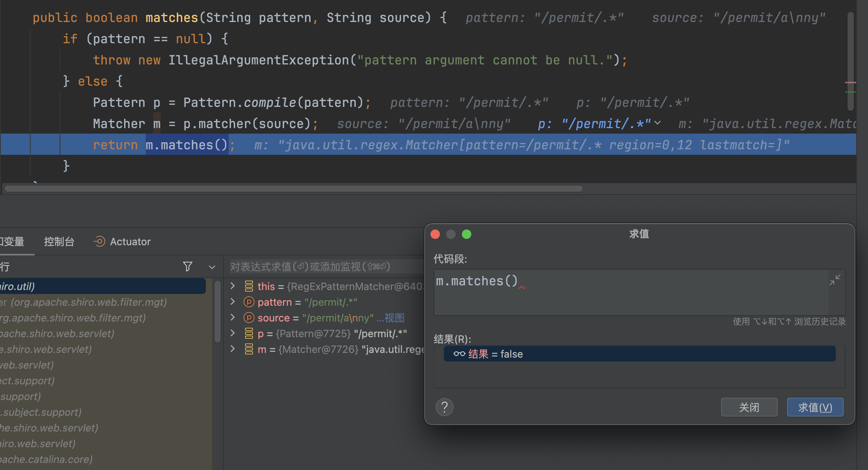The image size is (868, 470).
Task: Click the pattern parameter icon in variables
Action: tap(249, 302)
